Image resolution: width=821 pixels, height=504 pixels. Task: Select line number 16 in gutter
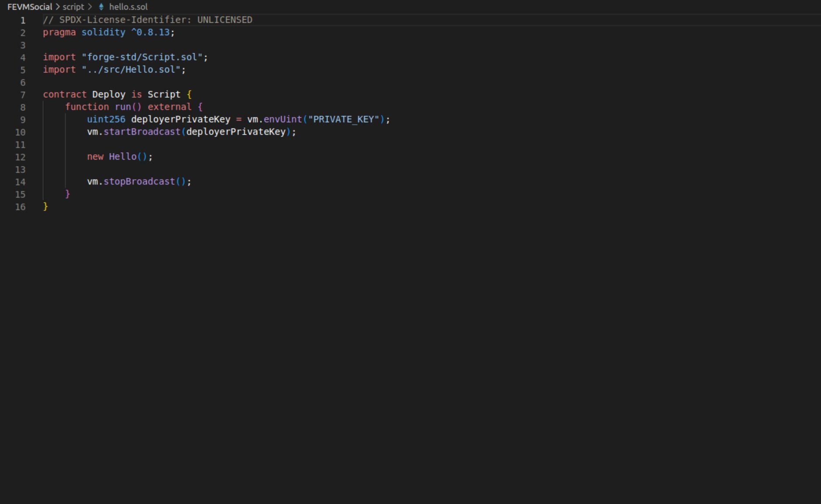pos(21,207)
